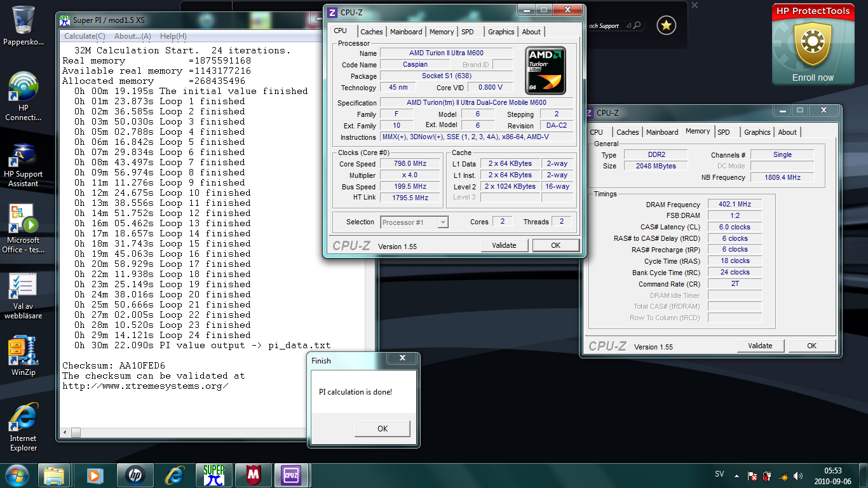Image resolution: width=868 pixels, height=488 pixels.
Task: Click Validate in the front CPU-Z window
Action: pos(505,245)
